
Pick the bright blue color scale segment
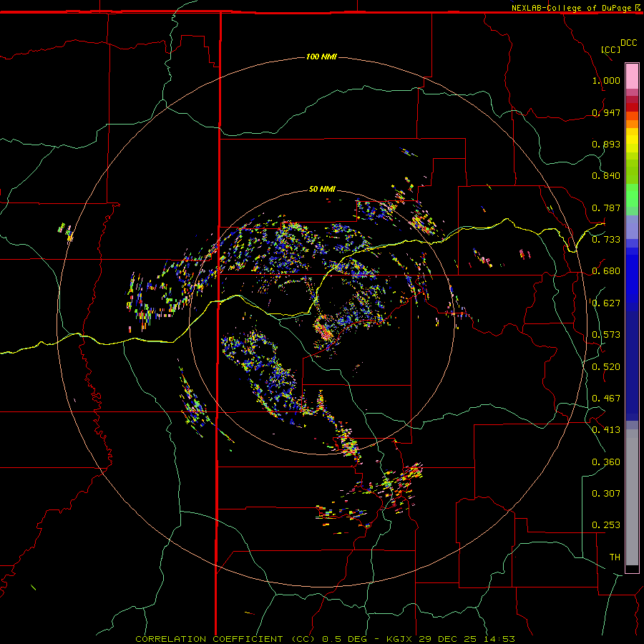click(632, 279)
